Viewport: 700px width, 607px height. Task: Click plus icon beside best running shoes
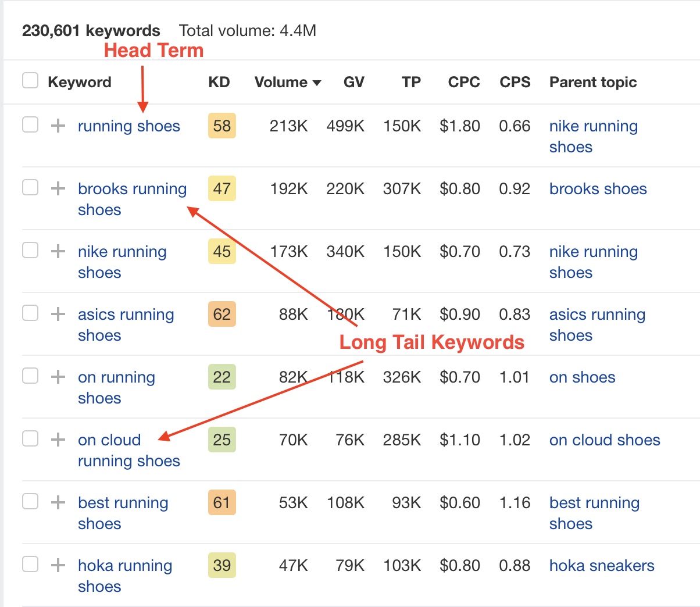pyautogui.click(x=58, y=502)
